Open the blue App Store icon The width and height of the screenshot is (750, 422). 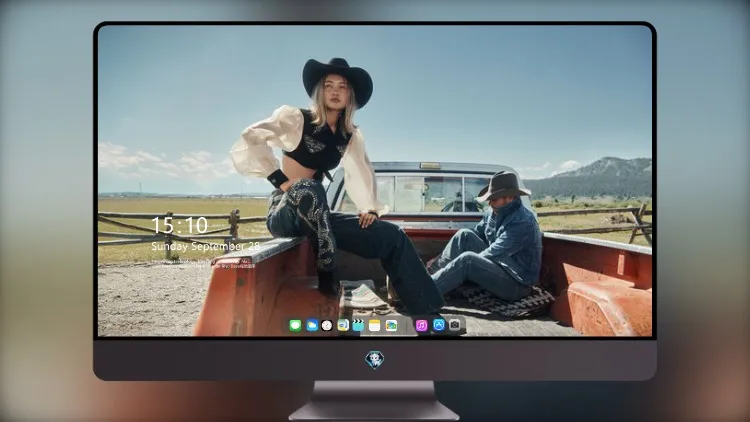click(439, 325)
